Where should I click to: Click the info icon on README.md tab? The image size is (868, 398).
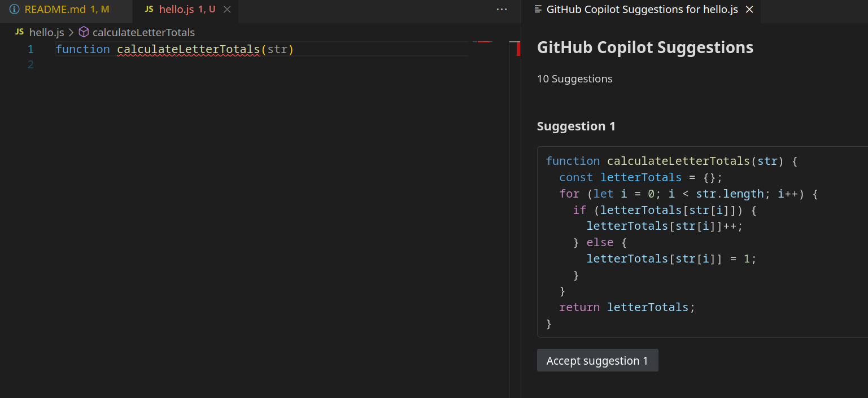click(14, 10)
